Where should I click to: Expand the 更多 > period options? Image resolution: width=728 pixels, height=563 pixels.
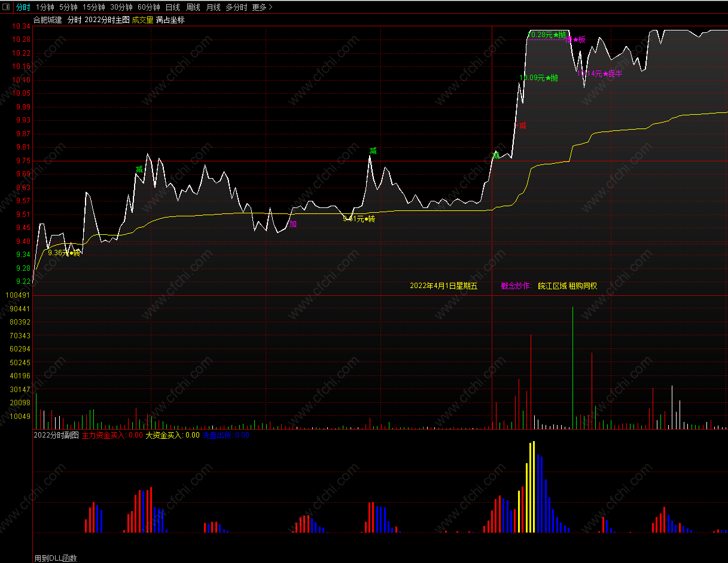[x=262, y=7]
